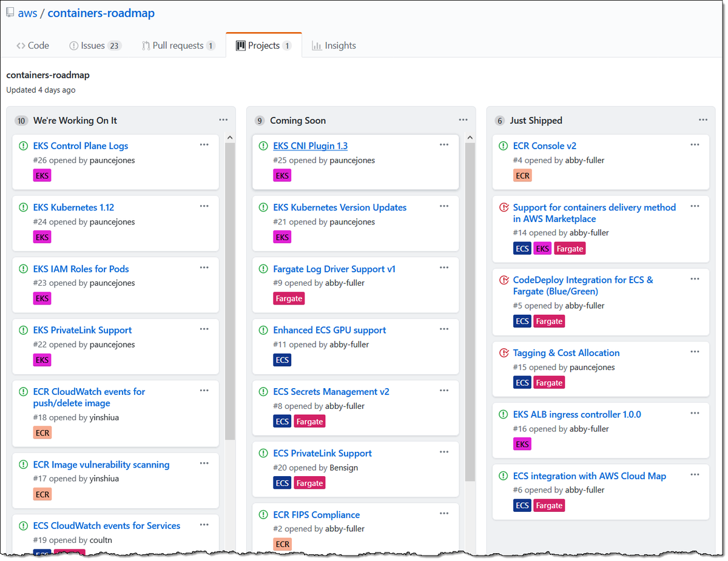Screen dimensions: 728x561
Task: Click the open issue icon on EKS IAM Roles for Pods
Action: point(23,269)
